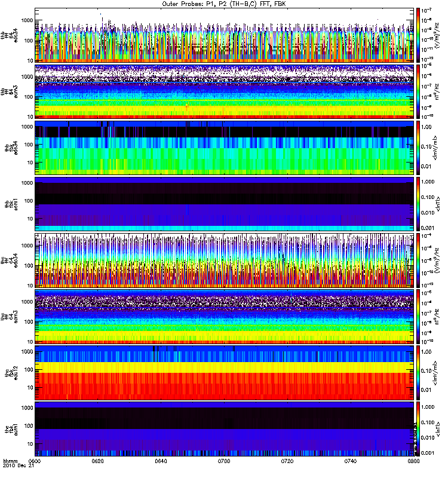Viewport: 448px width, 478px height.
Task: Click the 0620 time axis label
Action: 98,462
